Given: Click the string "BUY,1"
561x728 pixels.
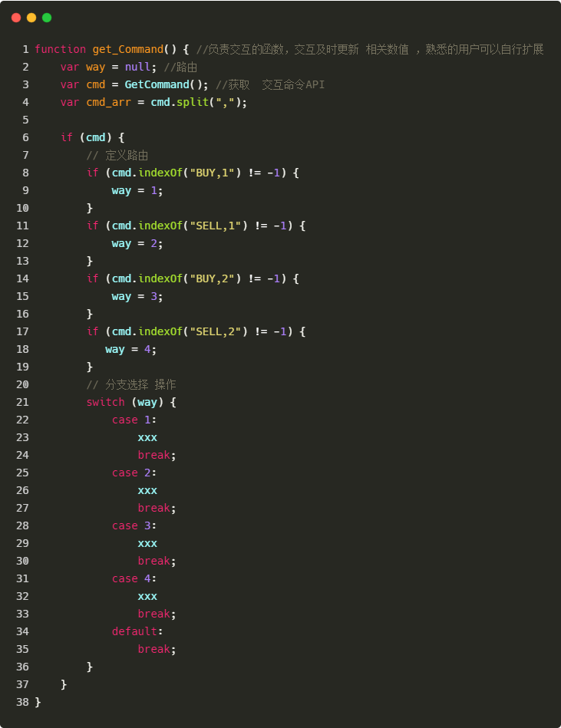Looking at the screenshot, I should (213, 173).
